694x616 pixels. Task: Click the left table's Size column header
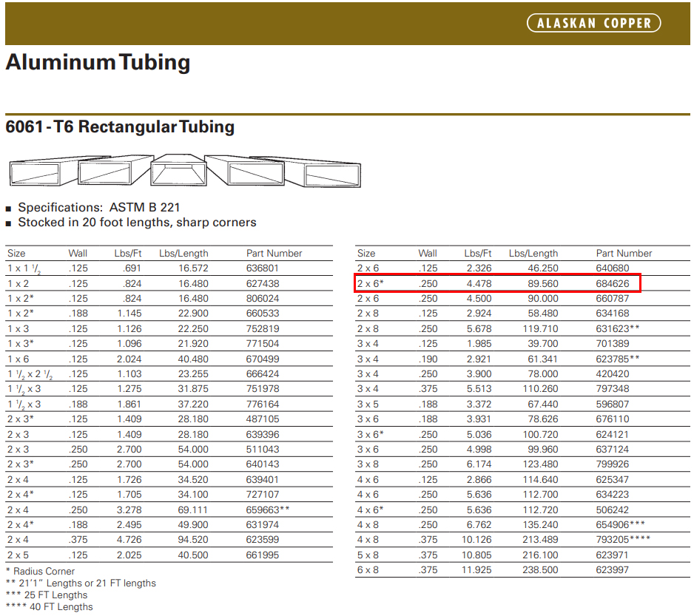coord(16,253)
